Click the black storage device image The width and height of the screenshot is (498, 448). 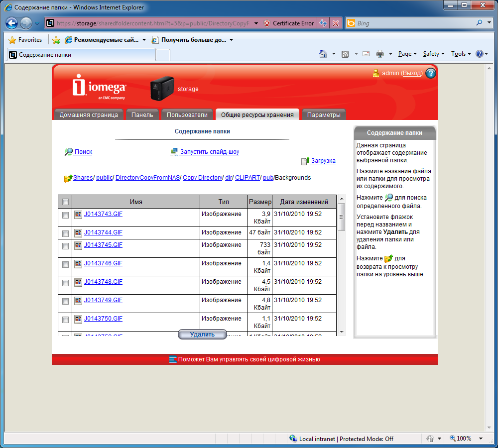pyautogui.click(x=162, y=88)
